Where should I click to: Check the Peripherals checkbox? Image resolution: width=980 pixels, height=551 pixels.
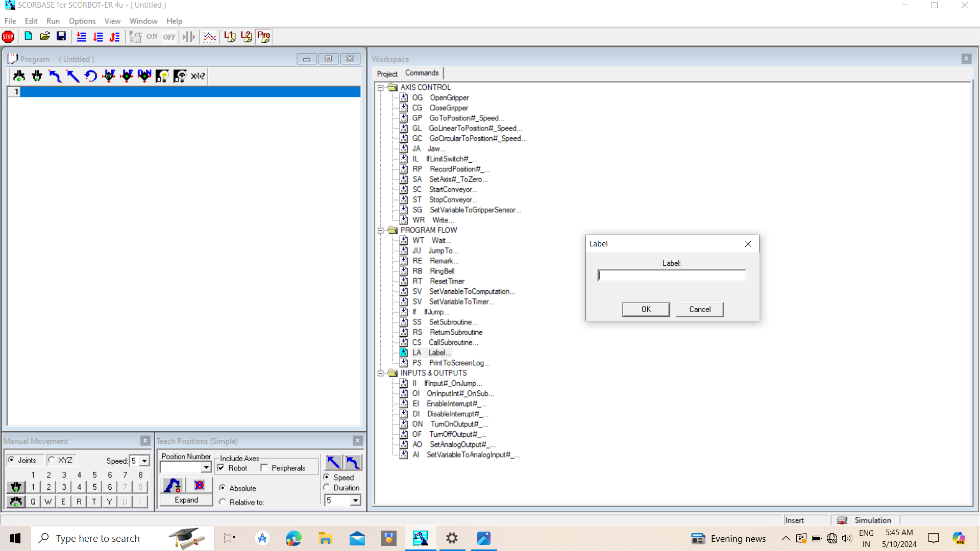click(x=264, y=468)
